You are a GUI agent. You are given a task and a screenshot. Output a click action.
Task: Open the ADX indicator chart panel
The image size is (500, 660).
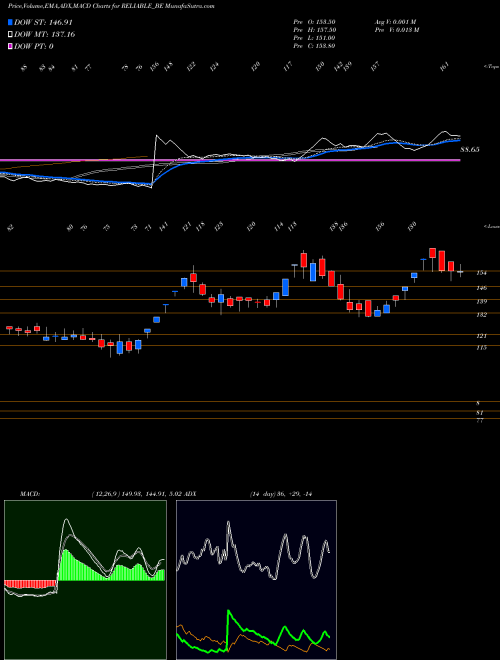point(256,580)
